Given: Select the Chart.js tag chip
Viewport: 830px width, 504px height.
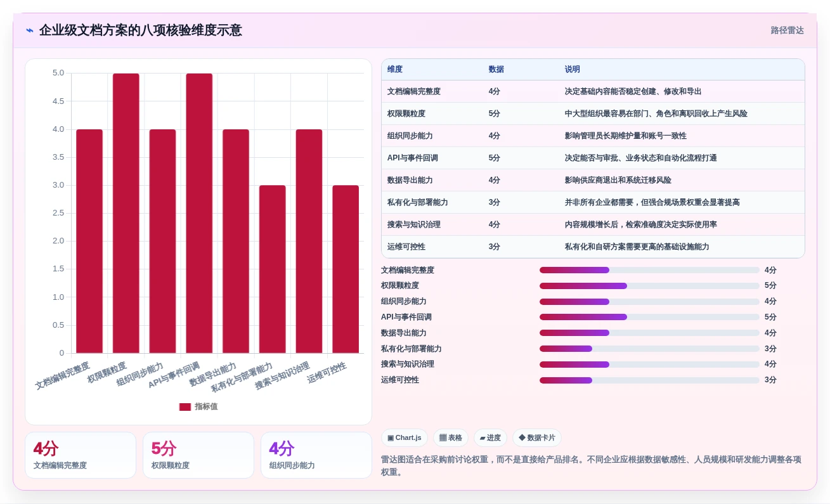Looking at the screenshot, I should coord(405,438).
